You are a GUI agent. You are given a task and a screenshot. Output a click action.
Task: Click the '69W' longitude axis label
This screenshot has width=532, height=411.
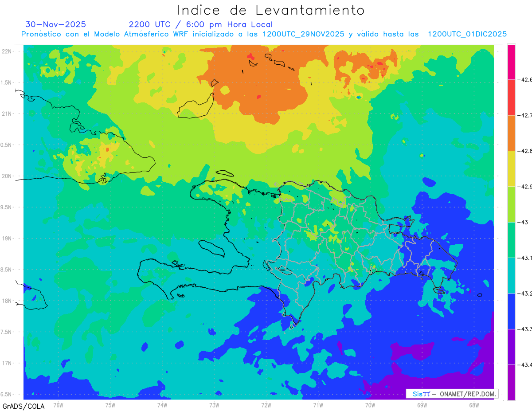coord(422,405)
